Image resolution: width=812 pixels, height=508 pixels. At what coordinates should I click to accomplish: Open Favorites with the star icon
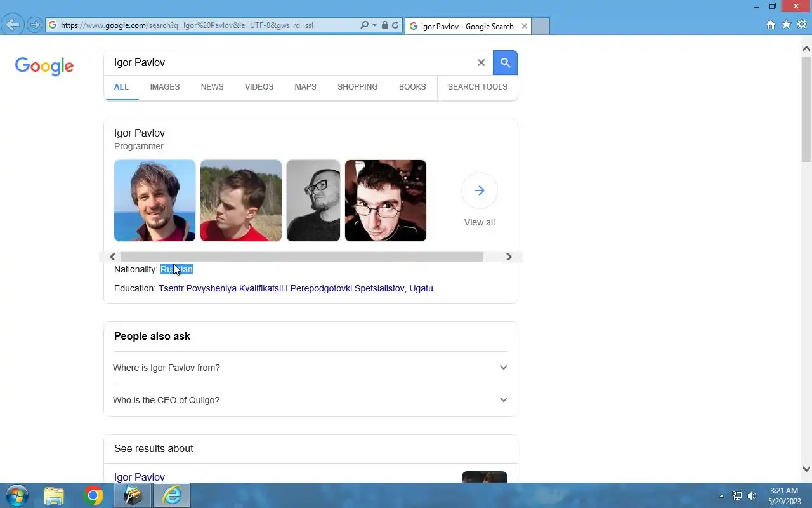point(786,25)
